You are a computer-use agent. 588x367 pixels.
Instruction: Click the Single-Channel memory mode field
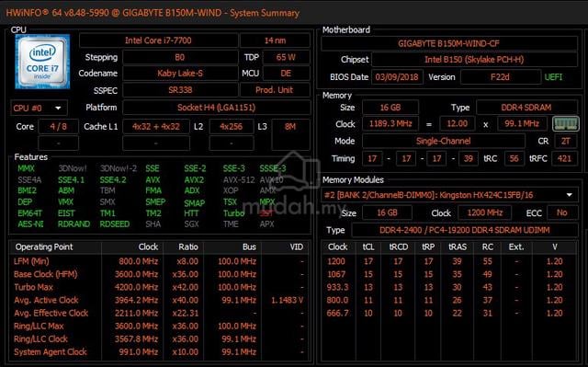point(443,141)
